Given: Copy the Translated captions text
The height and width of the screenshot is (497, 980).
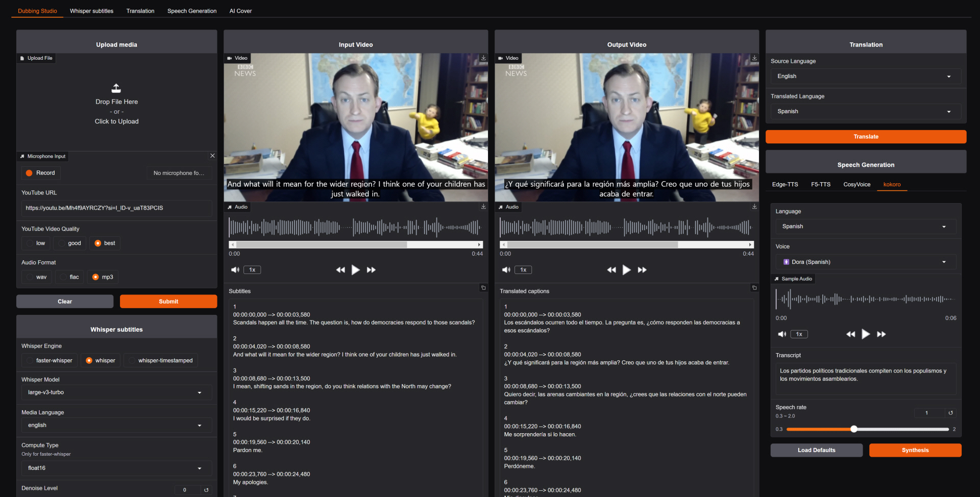Looking at the screenshot, I should click(x=754, y=288).
